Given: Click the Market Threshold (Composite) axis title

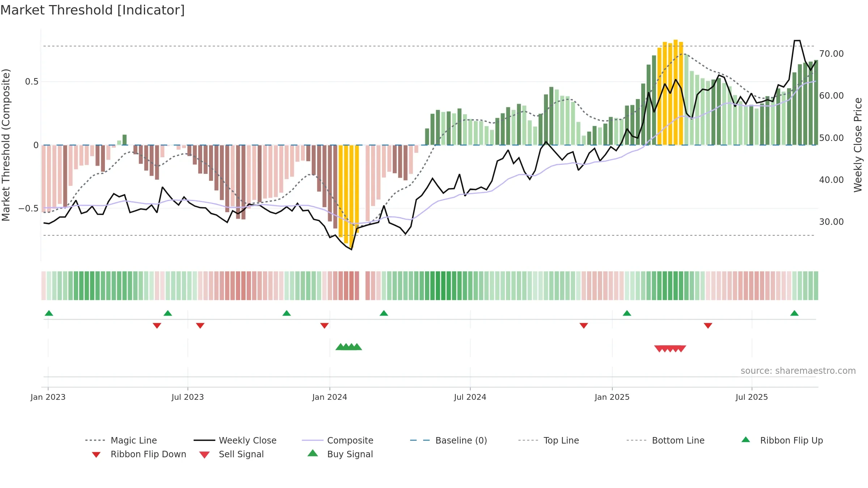Looking at the screenshot, I should click(6, 145).
